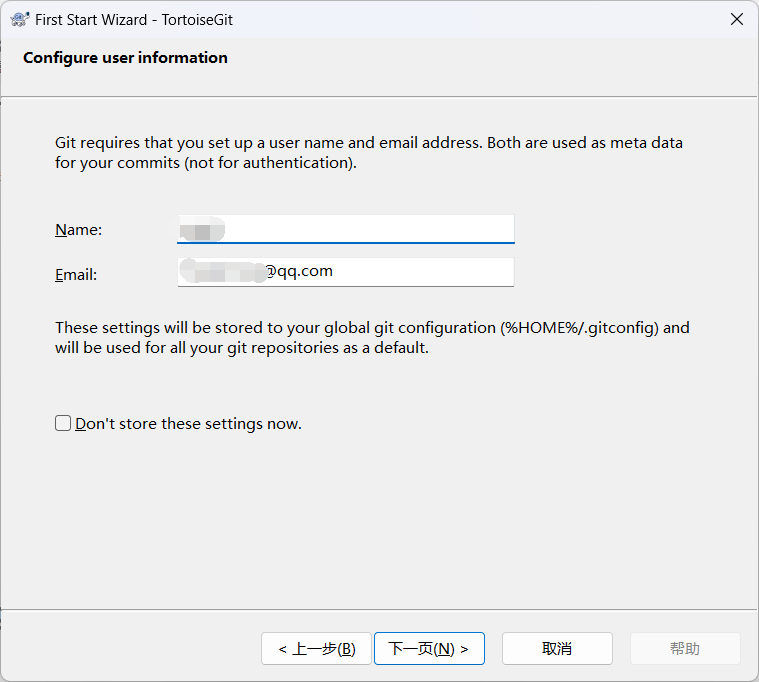Close the First Start Wizard window

(x=737, y=19)
